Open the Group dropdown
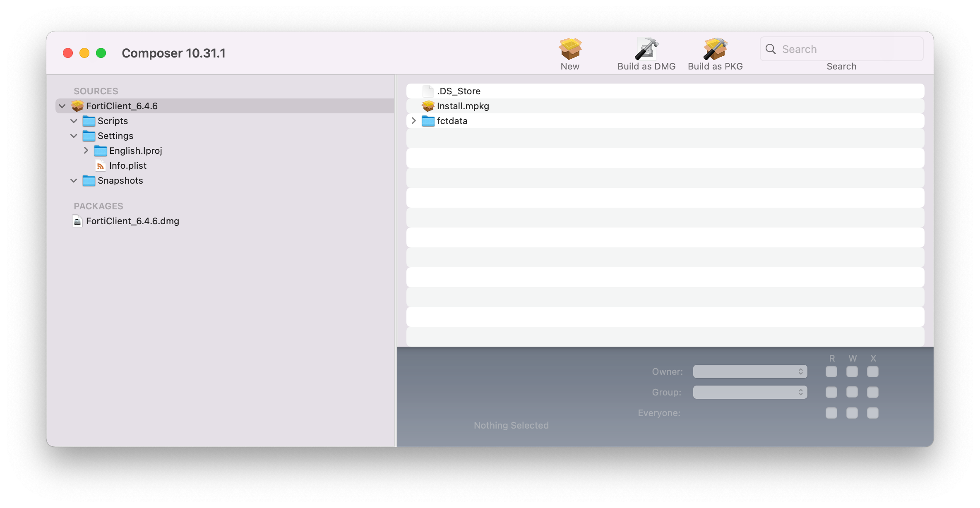 click(750, 392)
